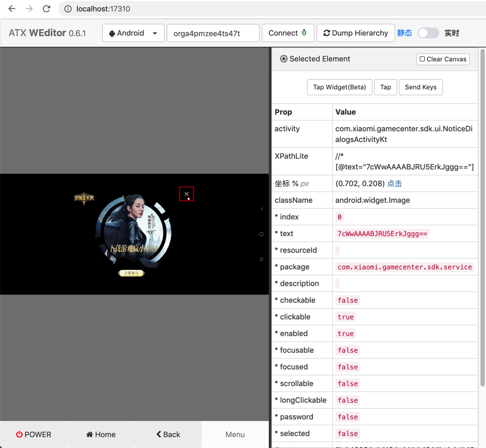Click the Prop column header
Image resolution: width=486 pixels, height=448 pixels.
click(x=283, y=112)
